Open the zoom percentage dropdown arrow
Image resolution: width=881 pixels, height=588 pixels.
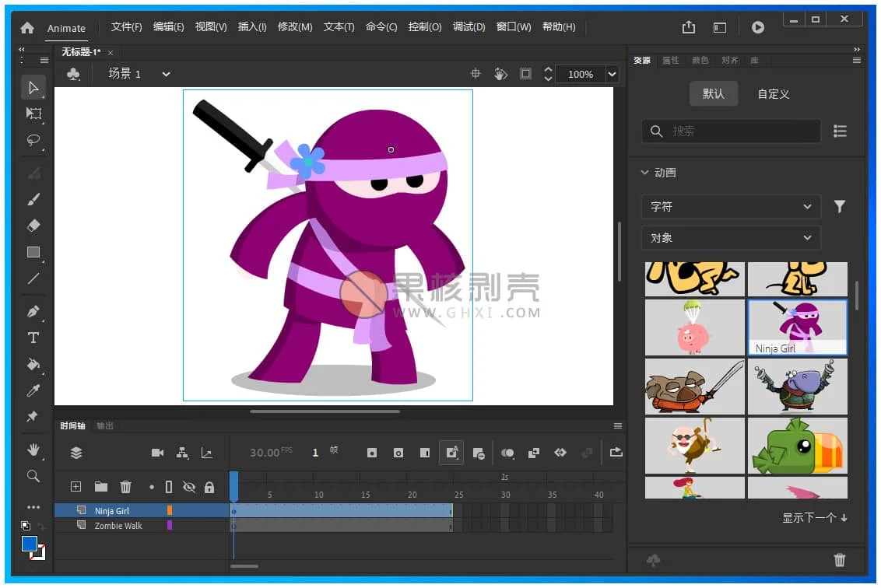612,74
